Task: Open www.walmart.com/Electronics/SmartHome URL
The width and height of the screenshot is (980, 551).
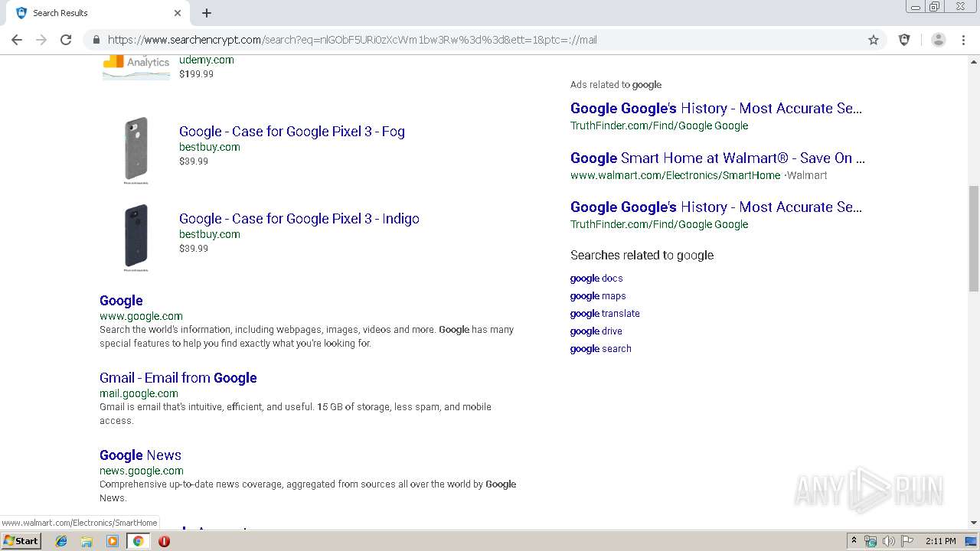Action: (675, 175)
